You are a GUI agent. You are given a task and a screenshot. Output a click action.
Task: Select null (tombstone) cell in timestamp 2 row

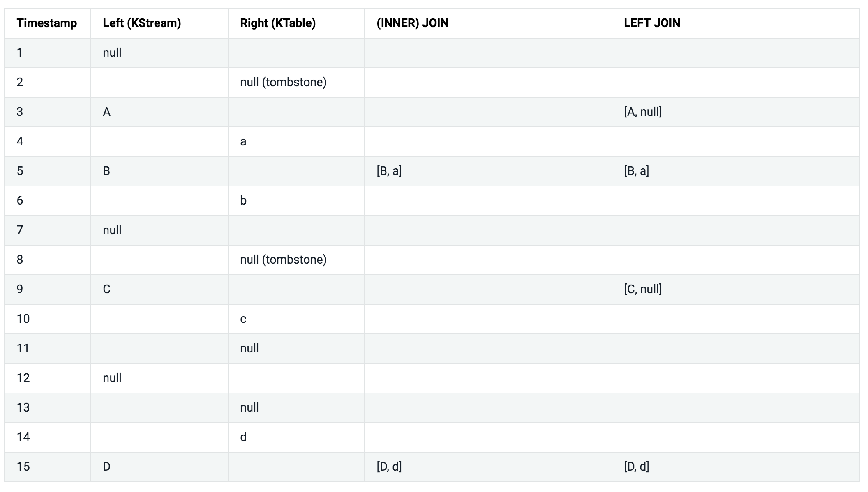[283, 82]
